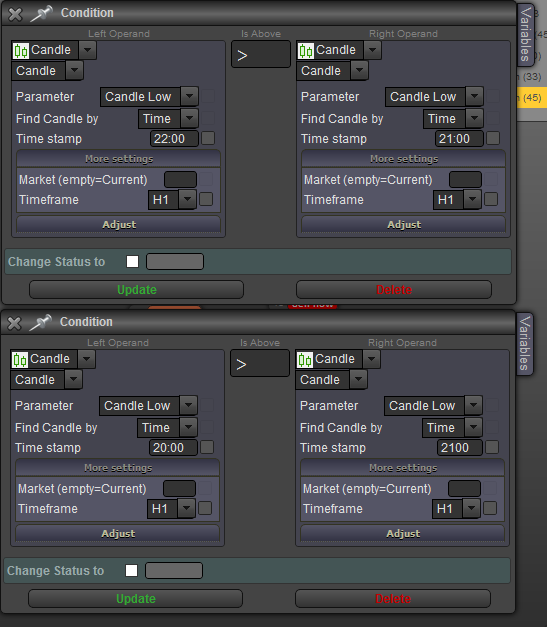Select the yellow highlighted (45) item behind the panel
This screenshot has width=547, height=627.
532,98
